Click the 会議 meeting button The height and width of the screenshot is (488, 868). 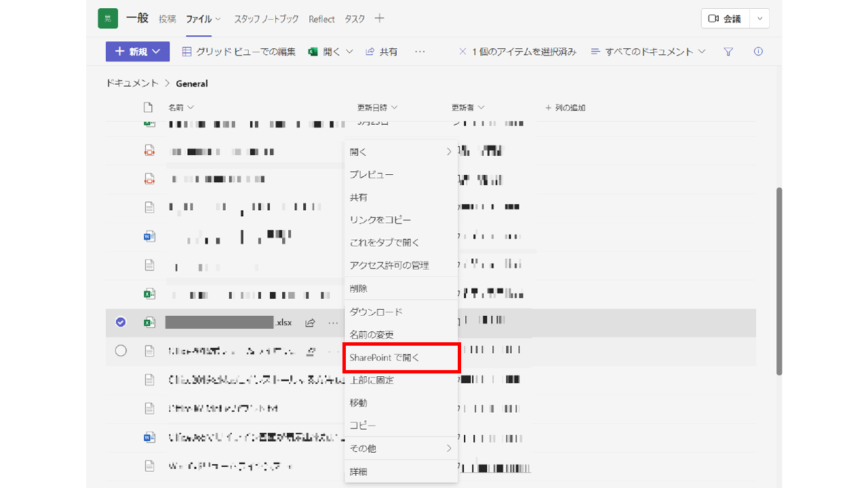[x=725, y=19]
